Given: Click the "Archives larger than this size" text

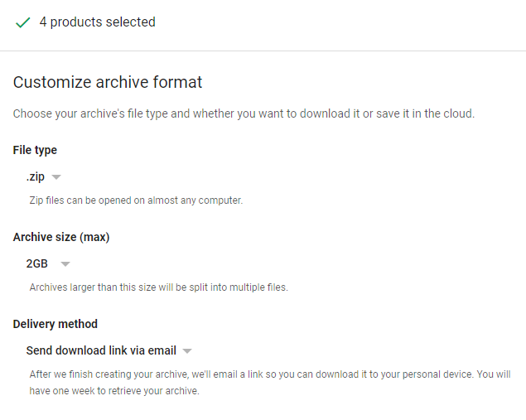Looking at the screenshot, I should (158, 287).
